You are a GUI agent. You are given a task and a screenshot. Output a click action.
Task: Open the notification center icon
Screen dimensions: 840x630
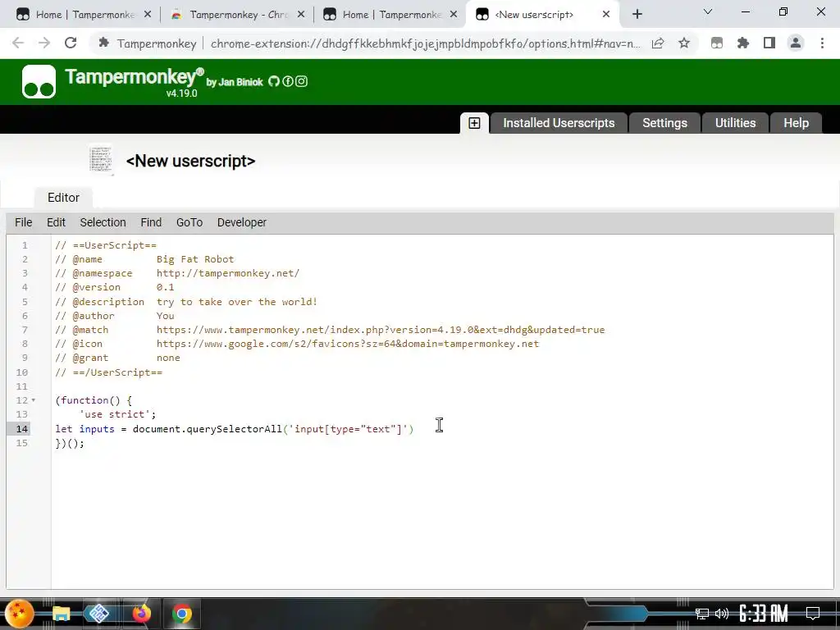tap(813, 614)
